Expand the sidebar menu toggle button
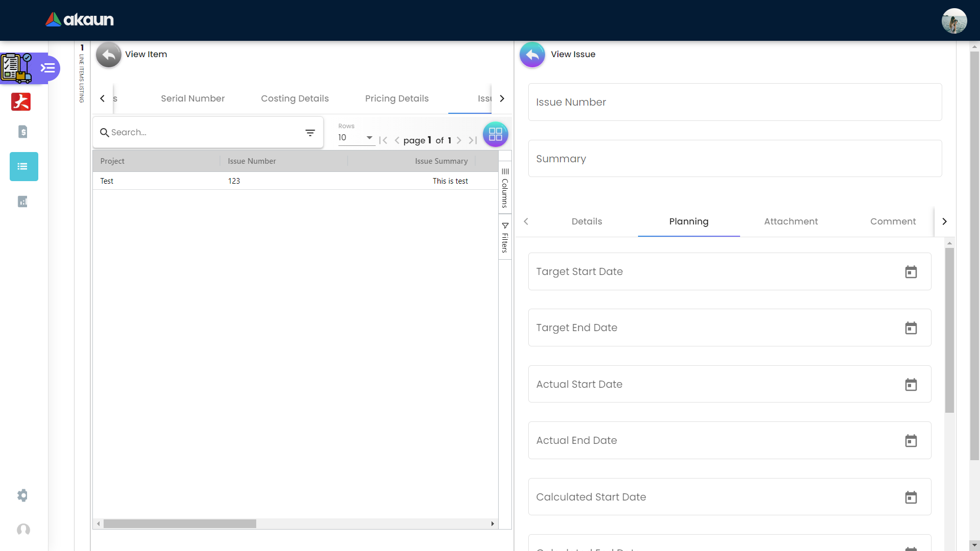 coord(48,68)
